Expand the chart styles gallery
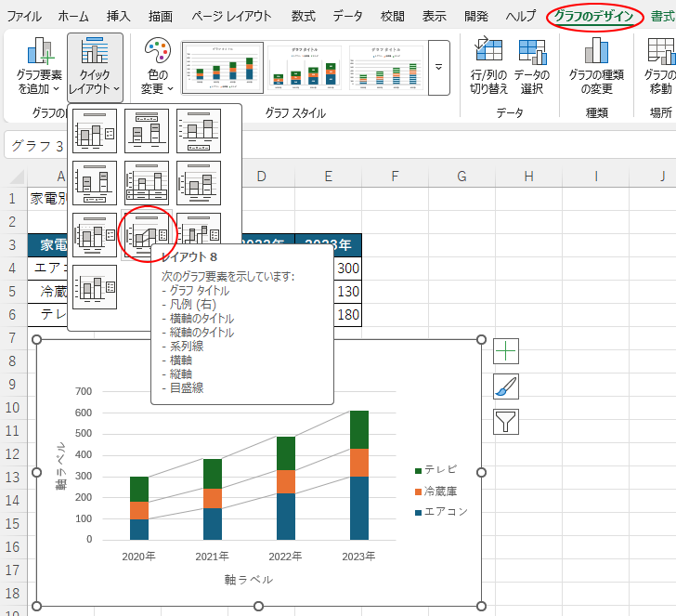 point(438,69)
